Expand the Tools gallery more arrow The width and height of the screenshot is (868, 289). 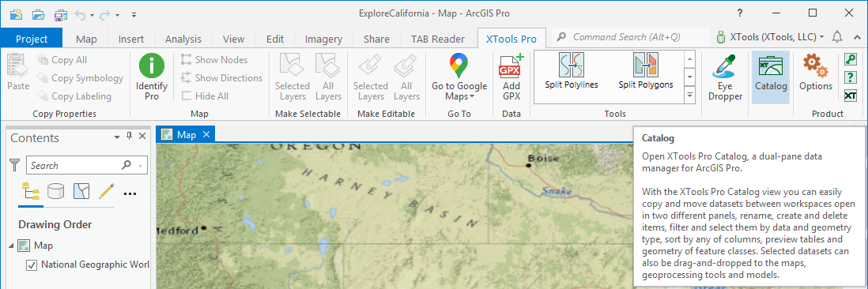click(x=690, y=96)
